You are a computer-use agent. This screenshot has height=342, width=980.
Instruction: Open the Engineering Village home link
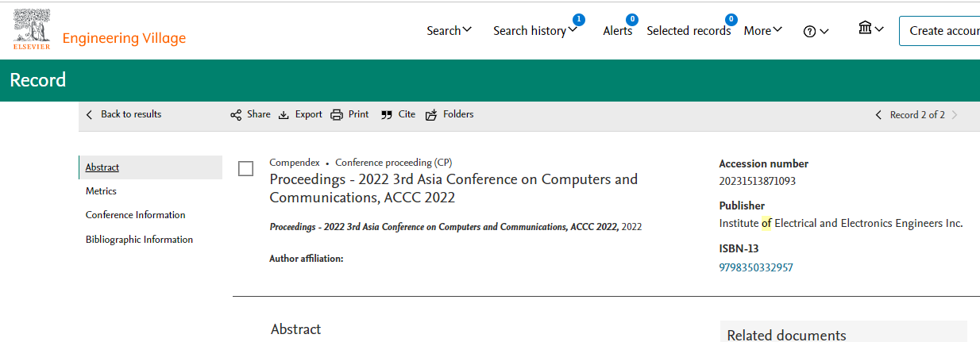pos(124,38)
